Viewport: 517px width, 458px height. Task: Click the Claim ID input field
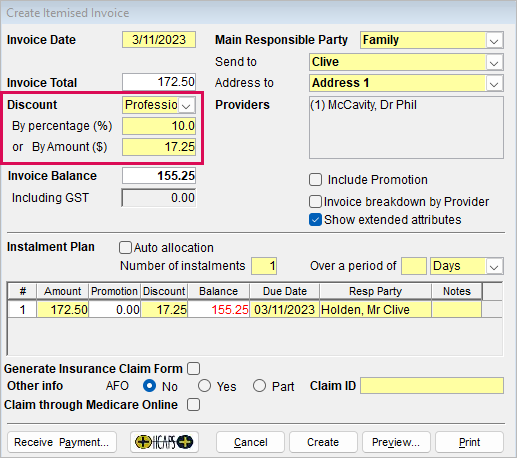432,386
